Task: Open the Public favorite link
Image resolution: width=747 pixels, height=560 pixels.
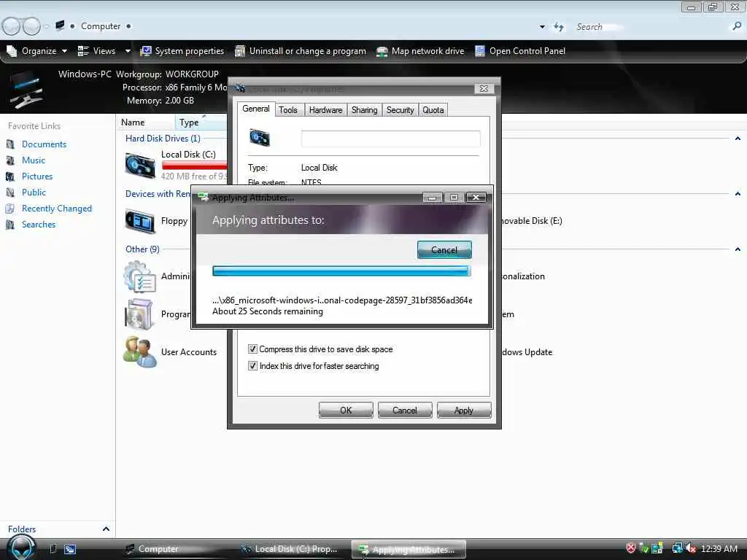Action: (34, 192)
